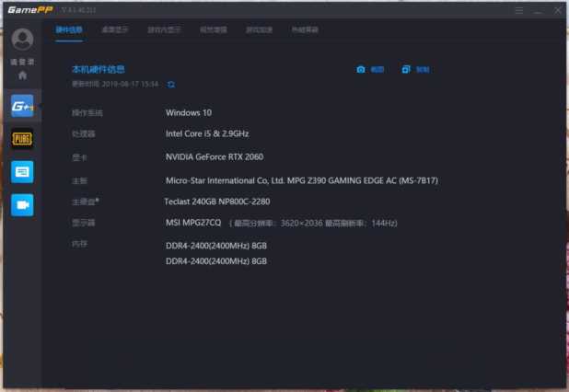569x392 pixels.
Task: Click the home icon below the avatar
Action: 22,75
